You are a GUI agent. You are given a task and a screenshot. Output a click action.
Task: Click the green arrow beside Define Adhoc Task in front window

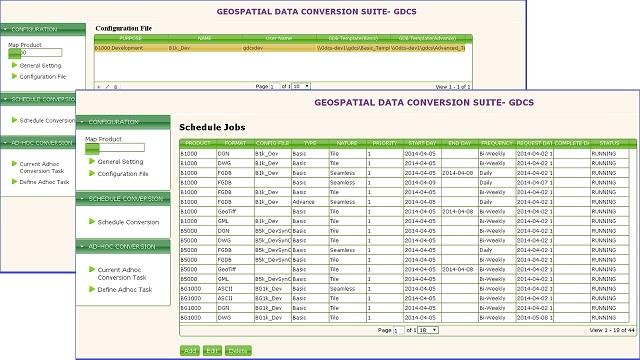click(92, 289)
